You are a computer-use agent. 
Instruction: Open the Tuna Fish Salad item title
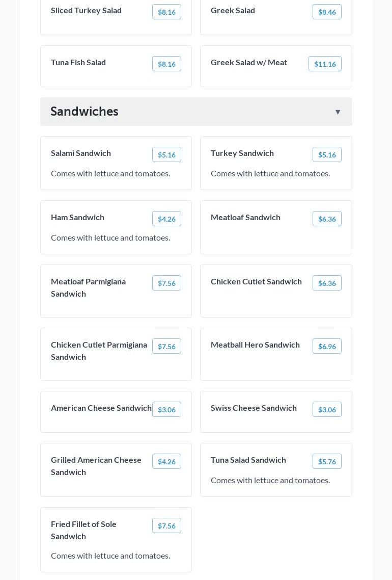pos(78,62)
